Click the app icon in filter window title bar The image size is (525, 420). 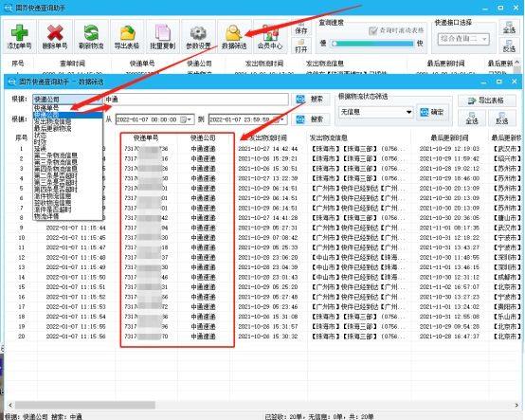coord(12,82)
